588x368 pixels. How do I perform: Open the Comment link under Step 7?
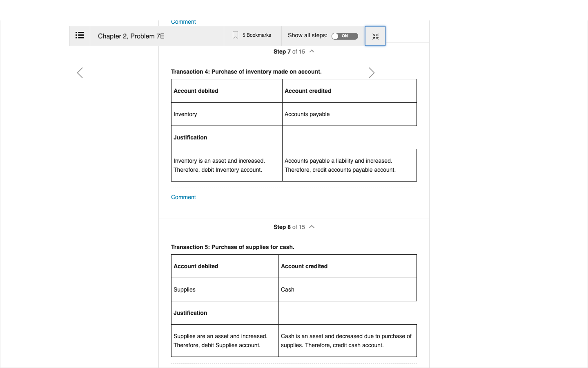(183, 197)
